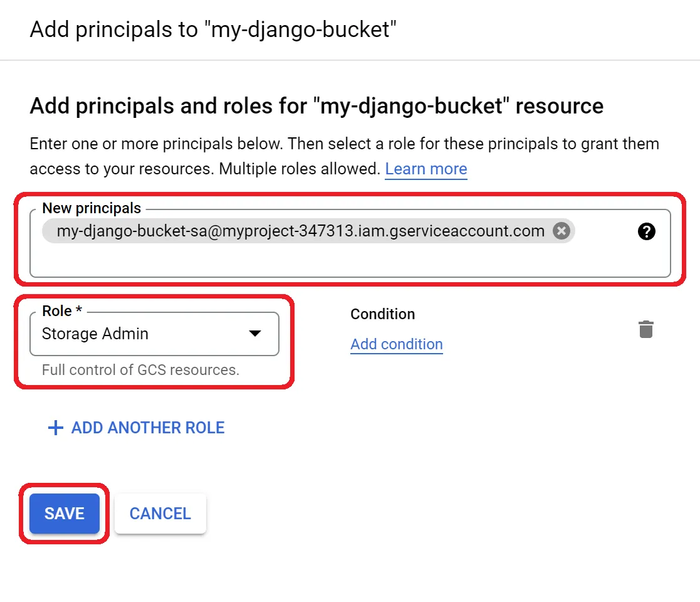Remove the my-django-bucket-sa principal chip
The width and height of the screenshot is (700, 602).
(x=562, y=231)
